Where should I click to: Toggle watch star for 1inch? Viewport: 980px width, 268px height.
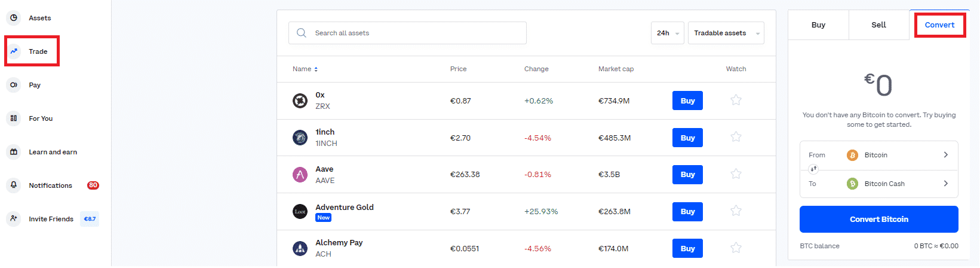point(736,138)
